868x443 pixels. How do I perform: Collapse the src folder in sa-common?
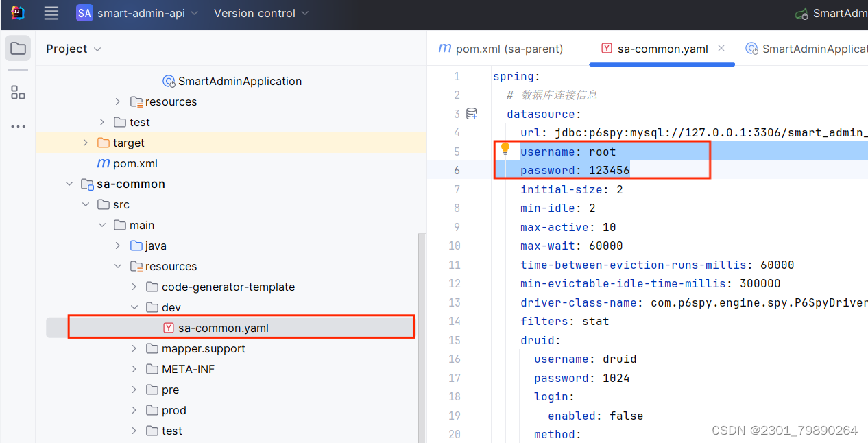tap(85, 204)
